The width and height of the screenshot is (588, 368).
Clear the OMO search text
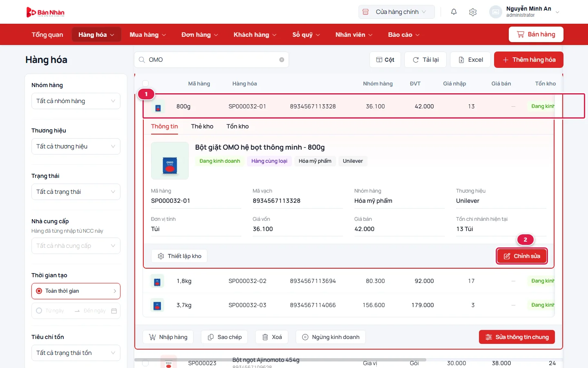pyautogui.click(x=282, y=60)
